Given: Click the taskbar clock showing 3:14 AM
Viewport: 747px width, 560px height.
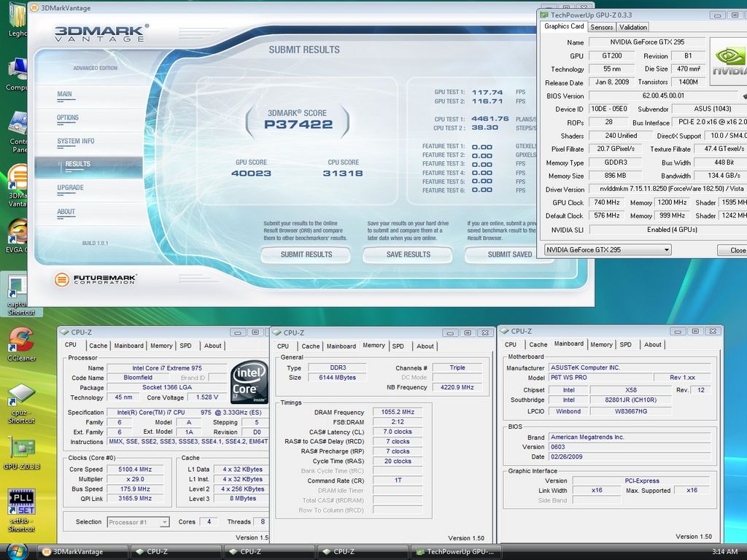Looking at the screenshot, I should (724, 551).
